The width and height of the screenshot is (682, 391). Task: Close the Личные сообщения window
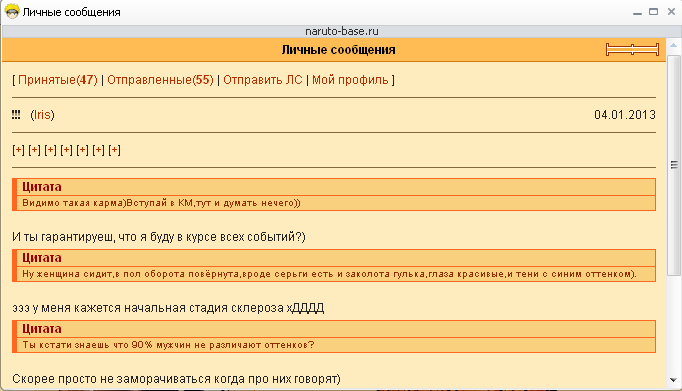point(671,12)
